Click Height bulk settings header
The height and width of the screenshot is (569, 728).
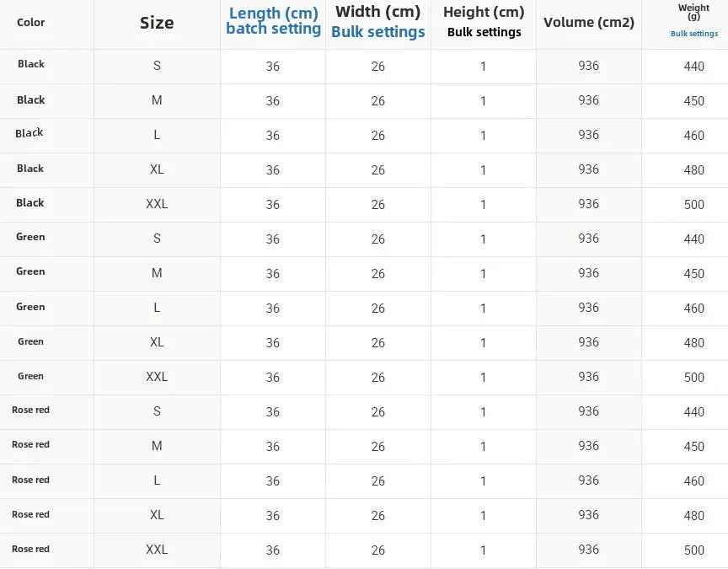[484, 32]
